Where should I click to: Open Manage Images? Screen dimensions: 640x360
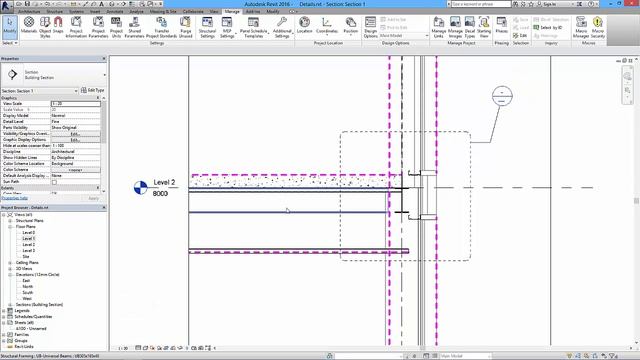pos(455,27)
